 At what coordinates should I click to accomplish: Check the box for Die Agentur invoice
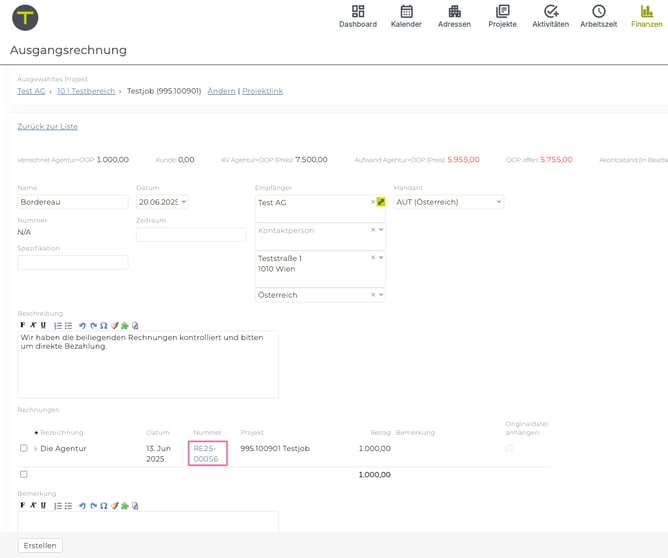click(24, 448)
